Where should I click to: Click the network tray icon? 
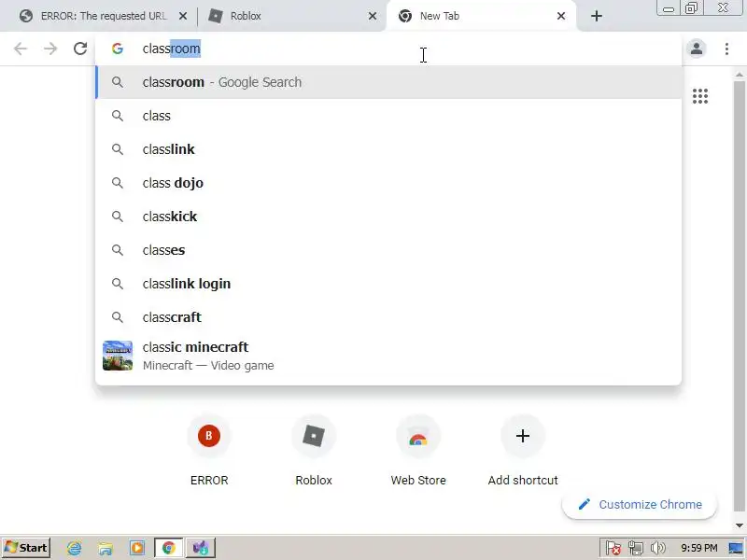pos(636,548)
